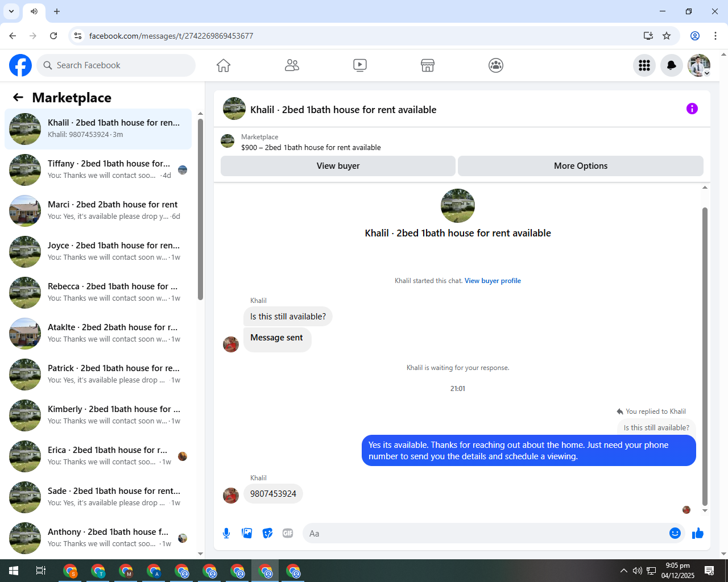The image size is (728, 582).
Task: Open the Friends icon in top navigation
Action: pos(292,65)
